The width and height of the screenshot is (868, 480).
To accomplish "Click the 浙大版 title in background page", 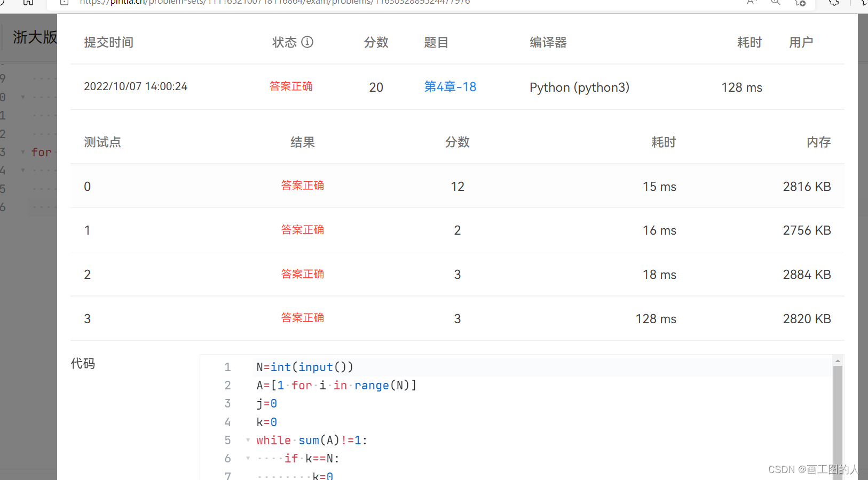I will coord(35,37).
